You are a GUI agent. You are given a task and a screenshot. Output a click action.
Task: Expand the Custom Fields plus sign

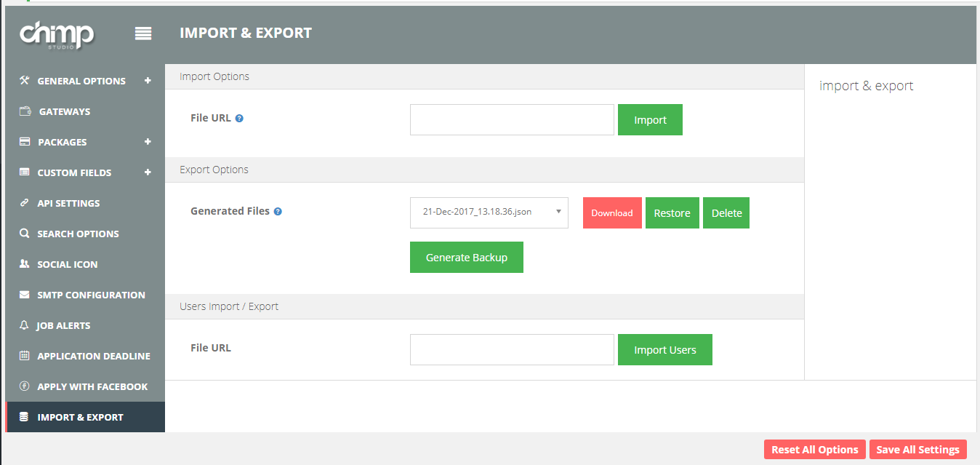click(x=148, y=172)
